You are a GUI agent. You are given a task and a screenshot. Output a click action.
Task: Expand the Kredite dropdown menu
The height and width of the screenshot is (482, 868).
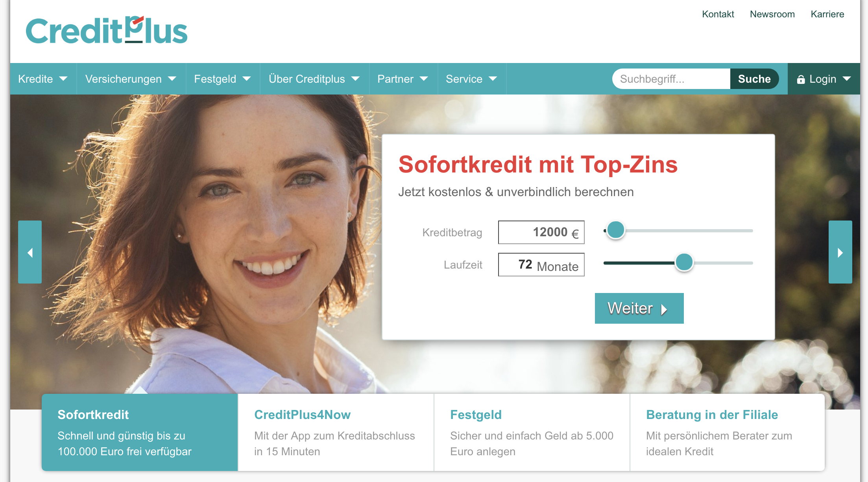click(41, 78)
